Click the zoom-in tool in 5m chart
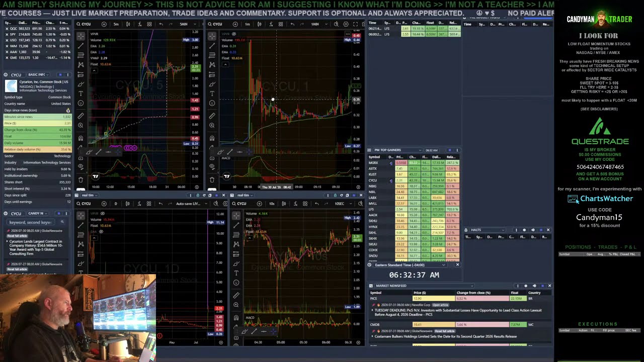The height and width of the screenshot is (362, 644). [x=80, y=126]
